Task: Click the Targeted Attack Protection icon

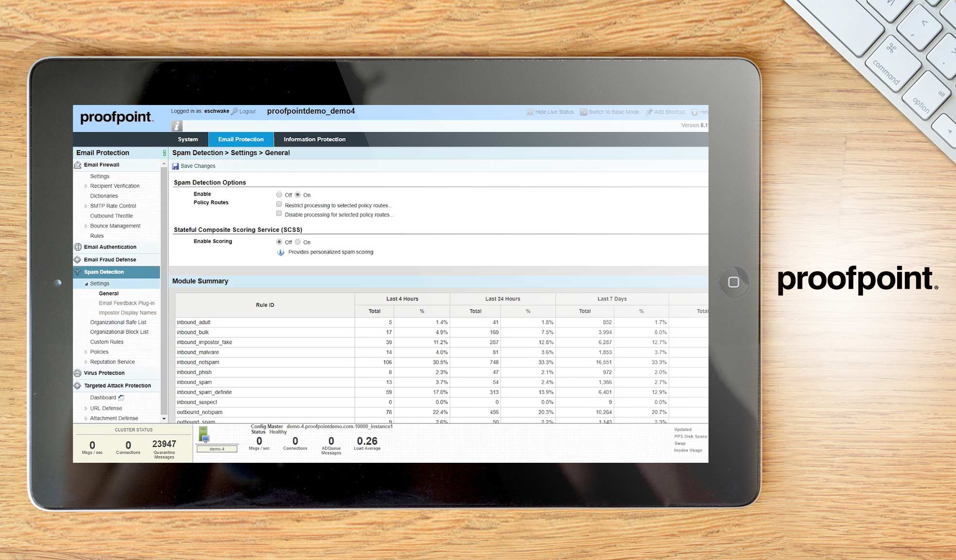Action: pos(77,386)
